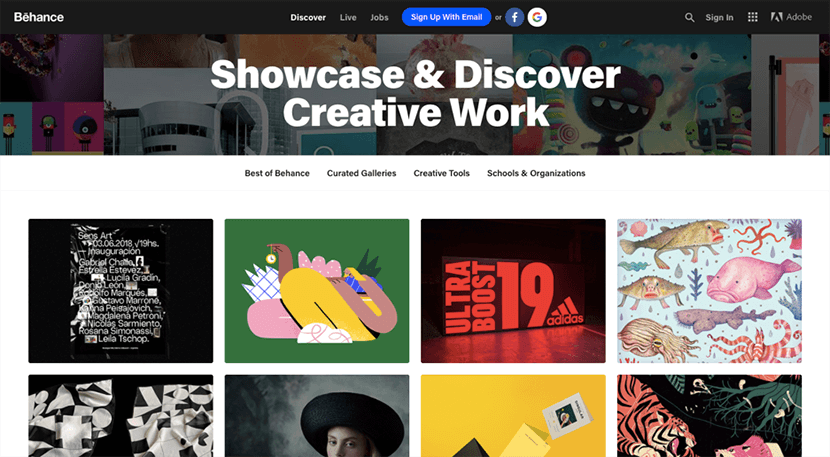
Task: Open the deep sea fish illustration project
Action: [x=709, y=291]
